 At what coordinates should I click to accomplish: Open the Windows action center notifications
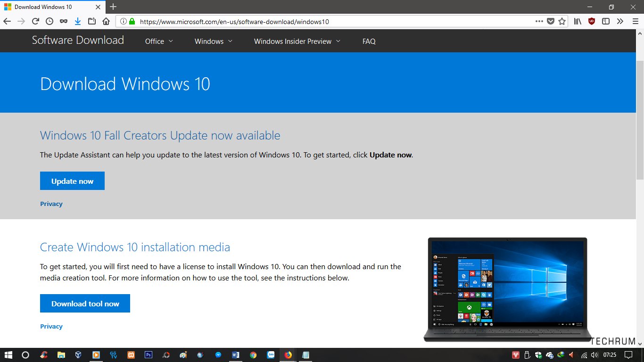[628, 355]
